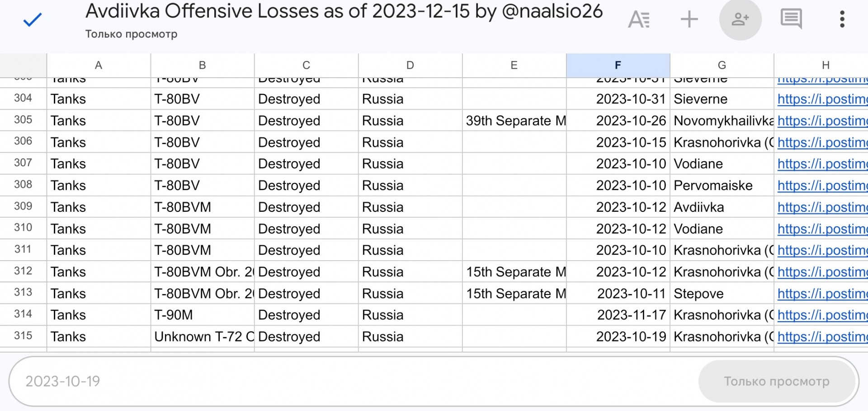The height and width of the screenshot is (411, 868).
Task: Open the postimg link in row 311
Action: point(822,250)
